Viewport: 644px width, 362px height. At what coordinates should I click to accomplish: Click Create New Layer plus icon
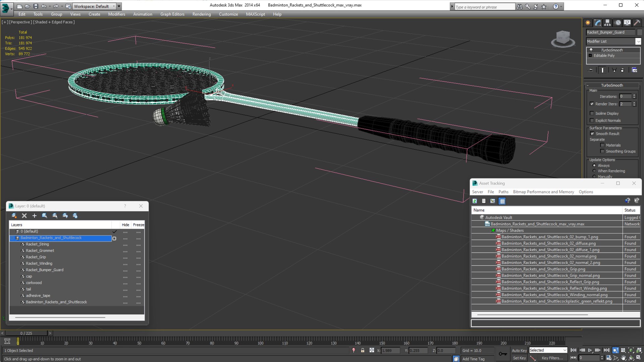[x=34, y=216]
